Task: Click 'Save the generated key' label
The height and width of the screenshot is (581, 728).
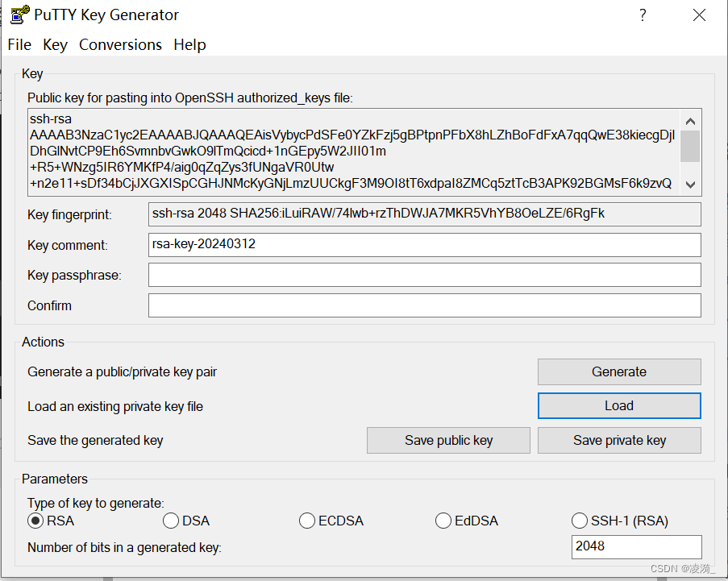Action: coord(95,441)
